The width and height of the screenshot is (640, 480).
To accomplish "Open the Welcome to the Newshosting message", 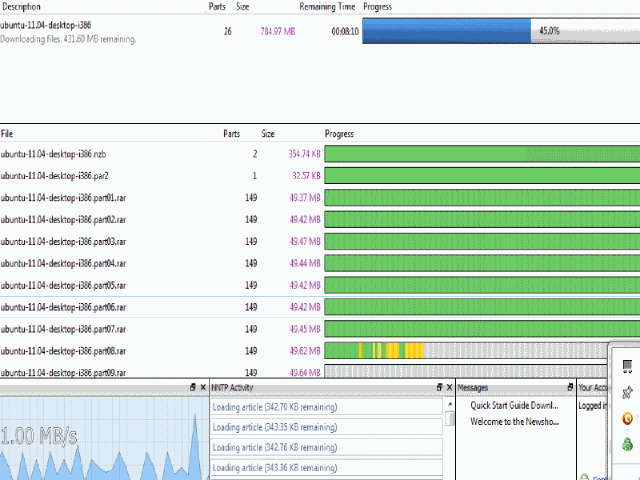I will (x=514, y=422).
